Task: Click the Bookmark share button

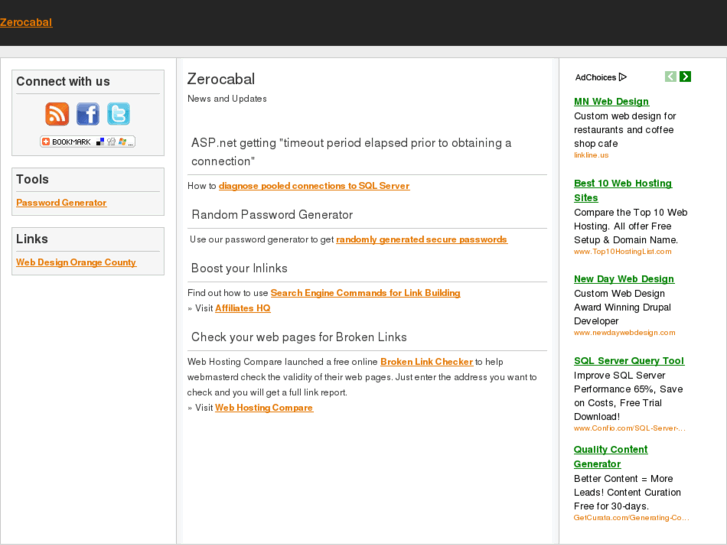Action: click(x=88, y=141)
